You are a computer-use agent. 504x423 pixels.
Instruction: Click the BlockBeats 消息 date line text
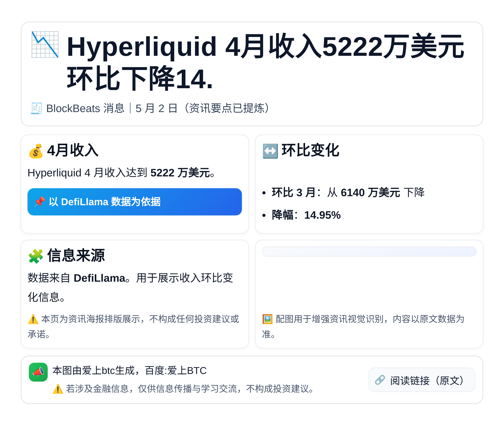click(158, 108)
